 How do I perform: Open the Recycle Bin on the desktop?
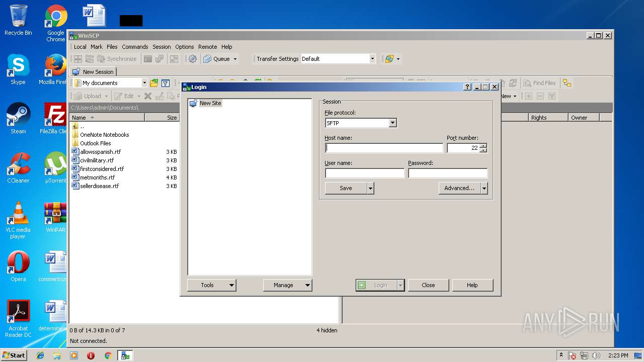(x=18, y=20)
